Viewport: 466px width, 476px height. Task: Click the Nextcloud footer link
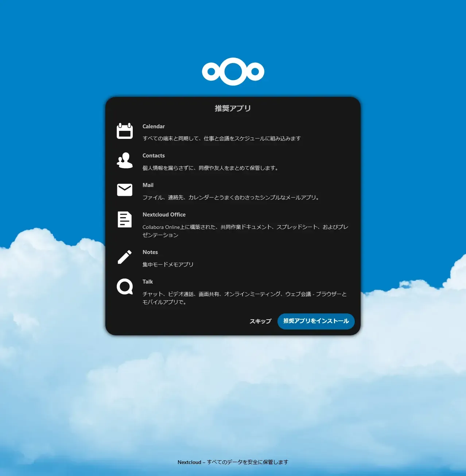189,462
